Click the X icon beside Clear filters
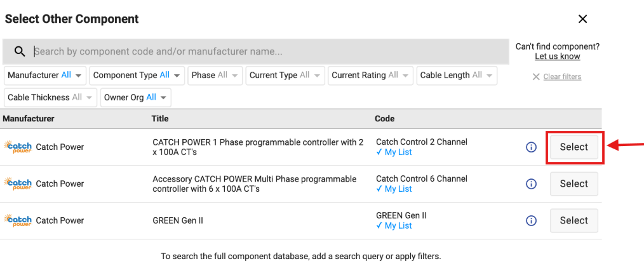This screenshot has height=268, width=644. tap(536, 77)
